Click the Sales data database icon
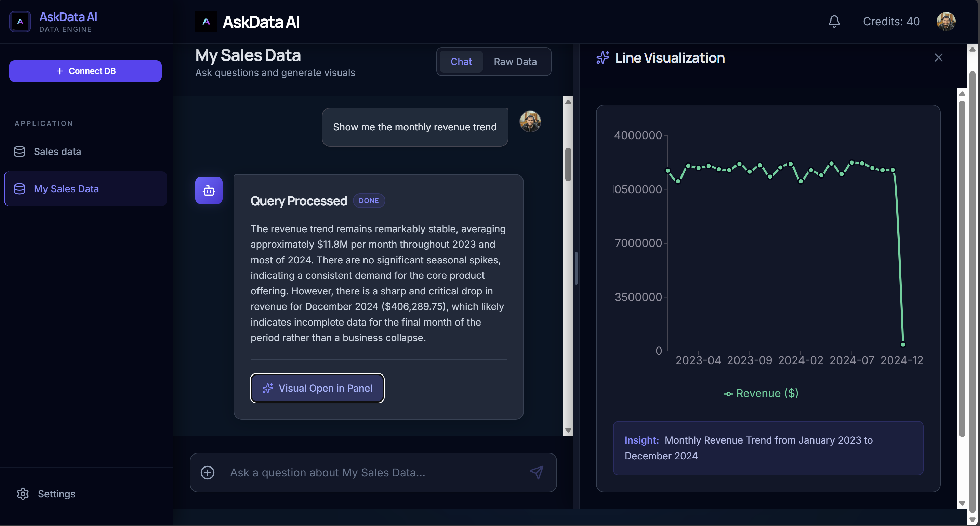This screenshot has height=526, width=980. 19,152
